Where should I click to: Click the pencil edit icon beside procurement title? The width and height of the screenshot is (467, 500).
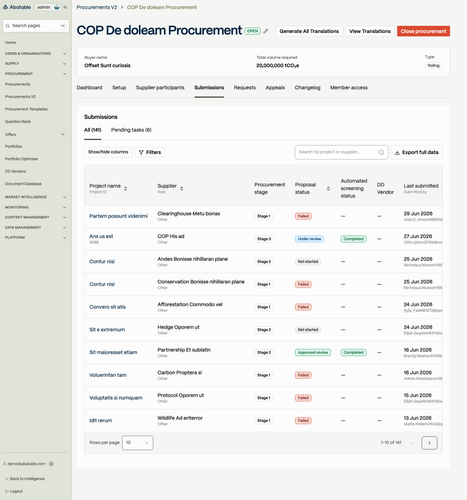[266, 31]
